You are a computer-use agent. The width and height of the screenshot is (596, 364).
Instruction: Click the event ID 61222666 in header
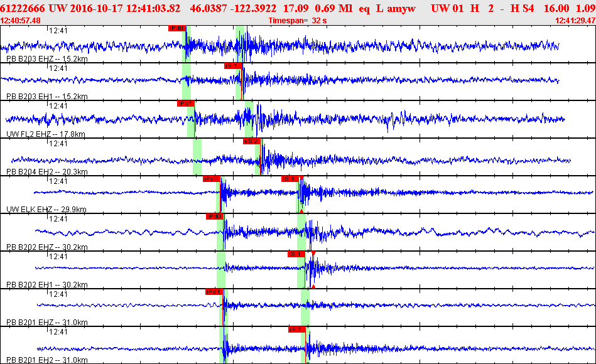(23, 8)
